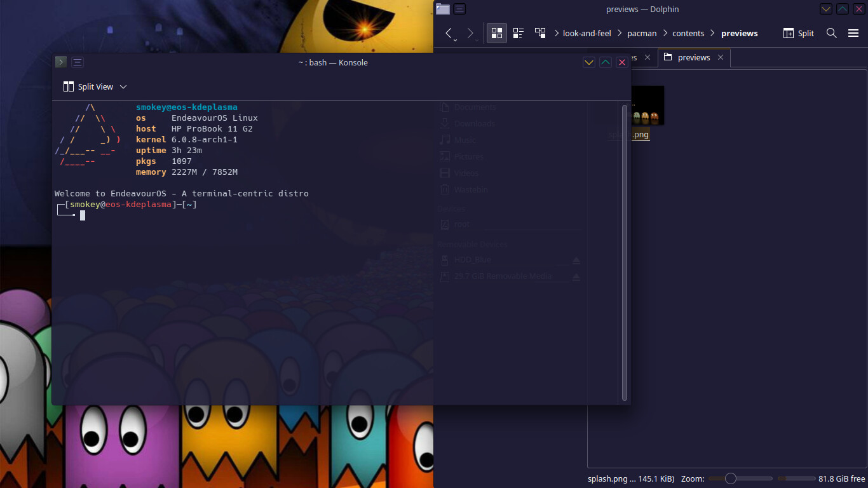Click the Konsole vertical scrollbar

[625, 252]
